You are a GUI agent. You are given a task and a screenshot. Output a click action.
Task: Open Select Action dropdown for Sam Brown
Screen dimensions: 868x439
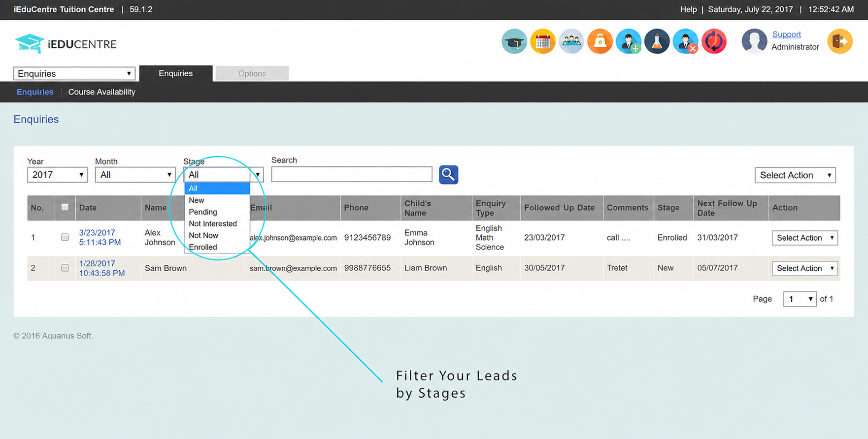pyautogui.click(x=805, y=268)
